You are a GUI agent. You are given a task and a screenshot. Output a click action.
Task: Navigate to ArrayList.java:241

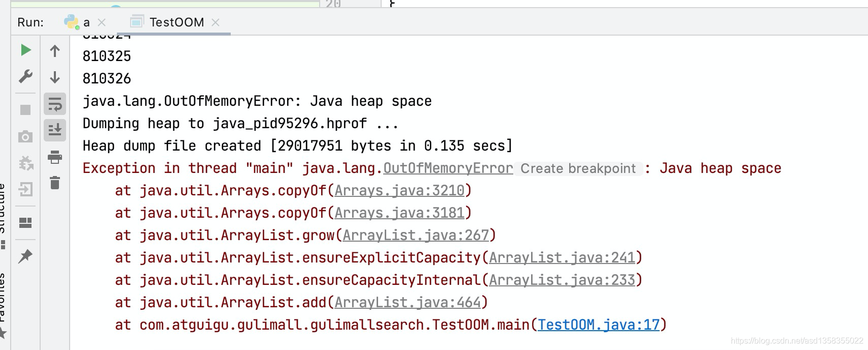pyautogui.click(x=562, y=258)
